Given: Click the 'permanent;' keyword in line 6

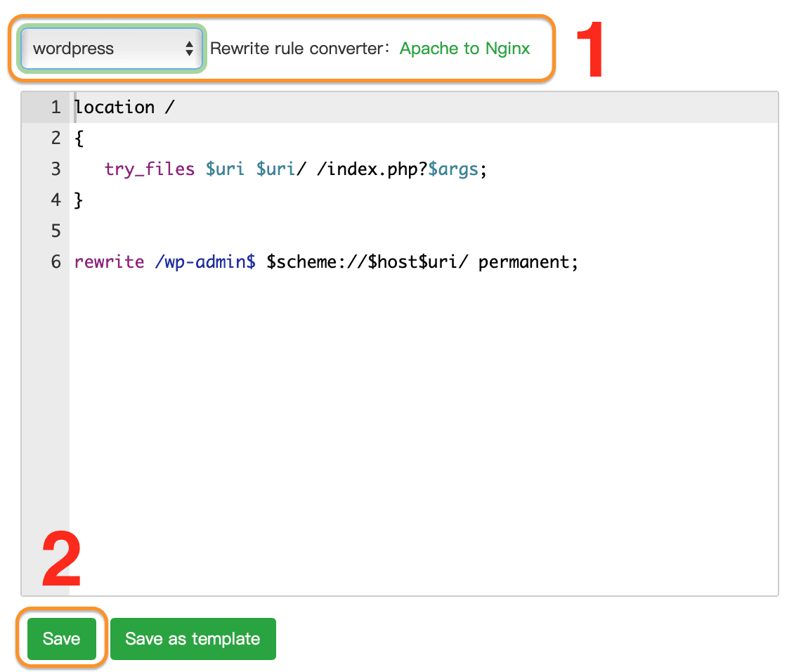Looking at the screenshot, I should 528,262.
